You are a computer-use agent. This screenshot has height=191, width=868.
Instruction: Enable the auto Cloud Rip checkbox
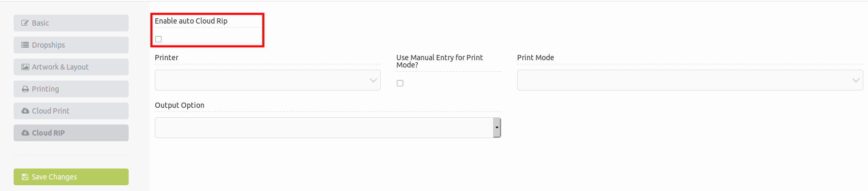point(158,39)
